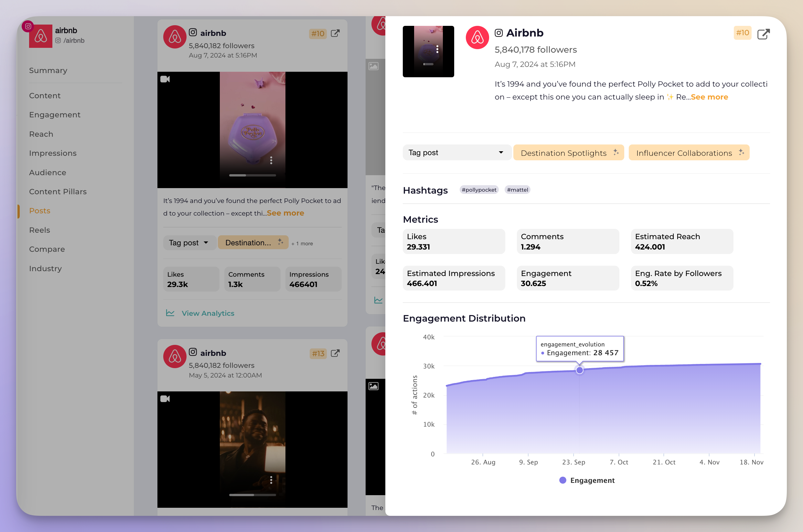Expand the '+ 1 more' tags on card
The image size is (803, 532).
[302, 243]
